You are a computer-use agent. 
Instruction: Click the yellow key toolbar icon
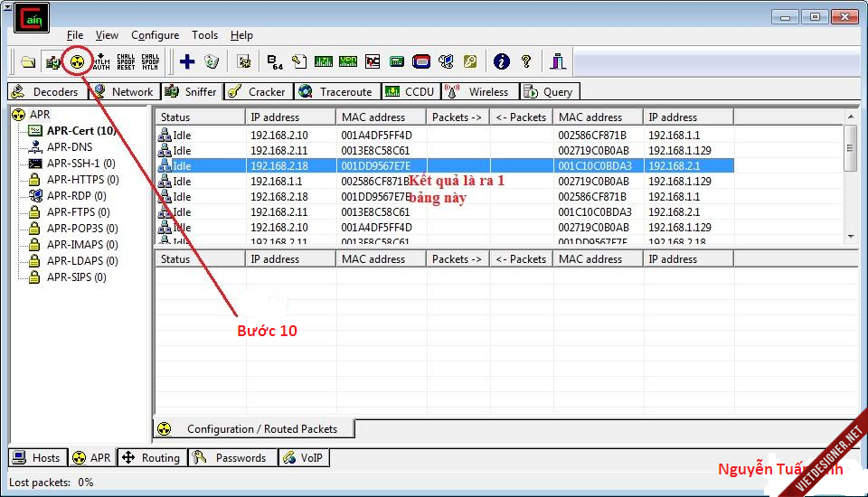470,61
